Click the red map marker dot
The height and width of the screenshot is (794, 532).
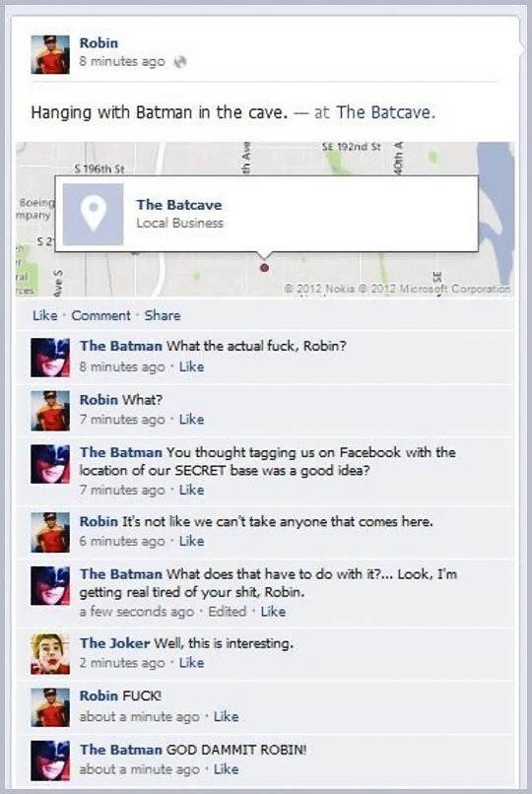tap(264, 267)
